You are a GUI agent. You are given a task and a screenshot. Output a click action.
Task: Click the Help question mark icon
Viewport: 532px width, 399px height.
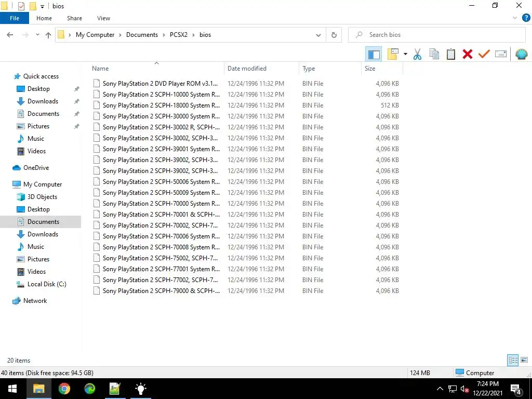tap(526, 18)
